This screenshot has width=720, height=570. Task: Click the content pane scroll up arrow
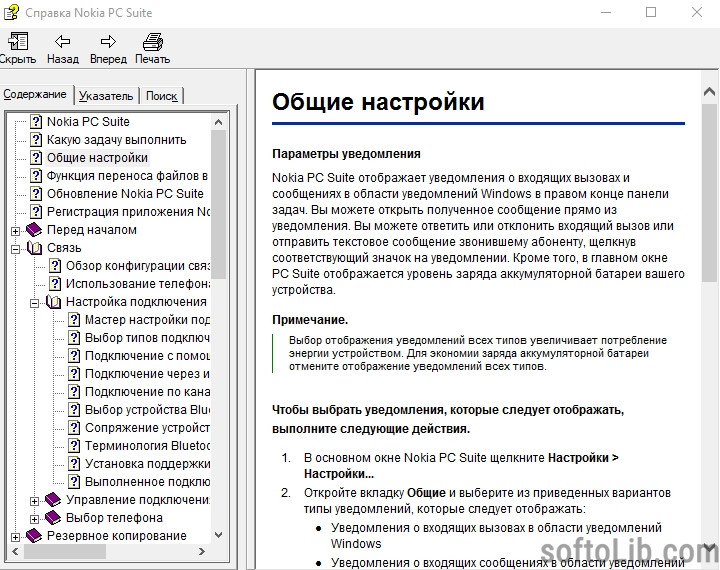click(x=709, y=91)
